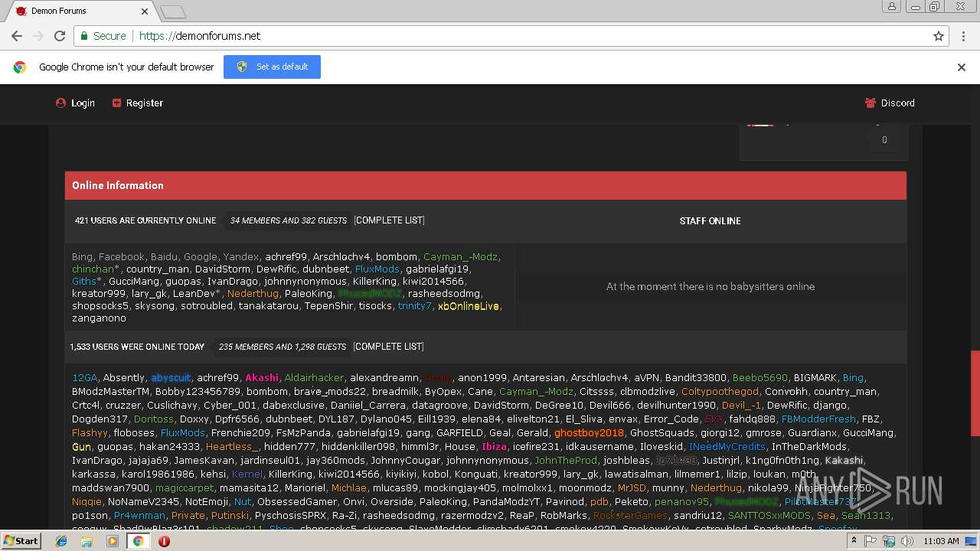Reload the page with the refresh icon

click(x=60, y=36)
